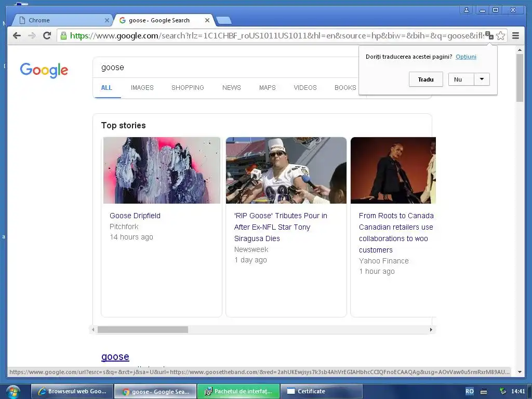Open 'RIP Goose' Tributes headline link

coord(281,227)
